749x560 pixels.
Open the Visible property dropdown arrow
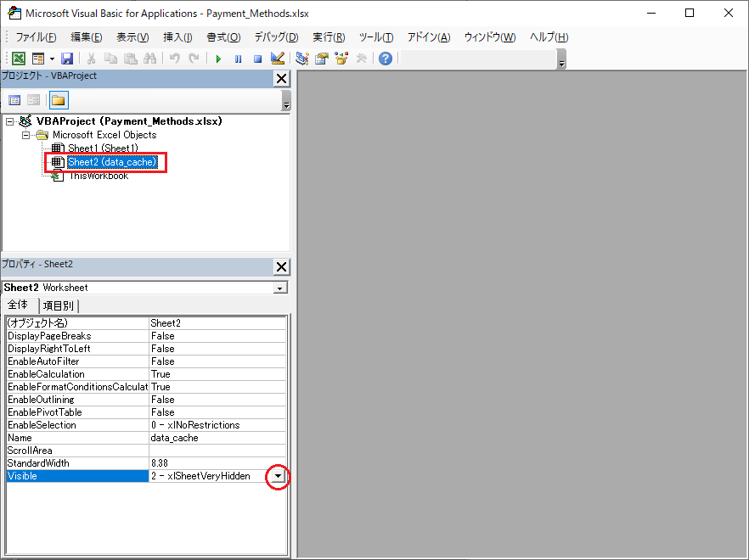coord(278,476)
